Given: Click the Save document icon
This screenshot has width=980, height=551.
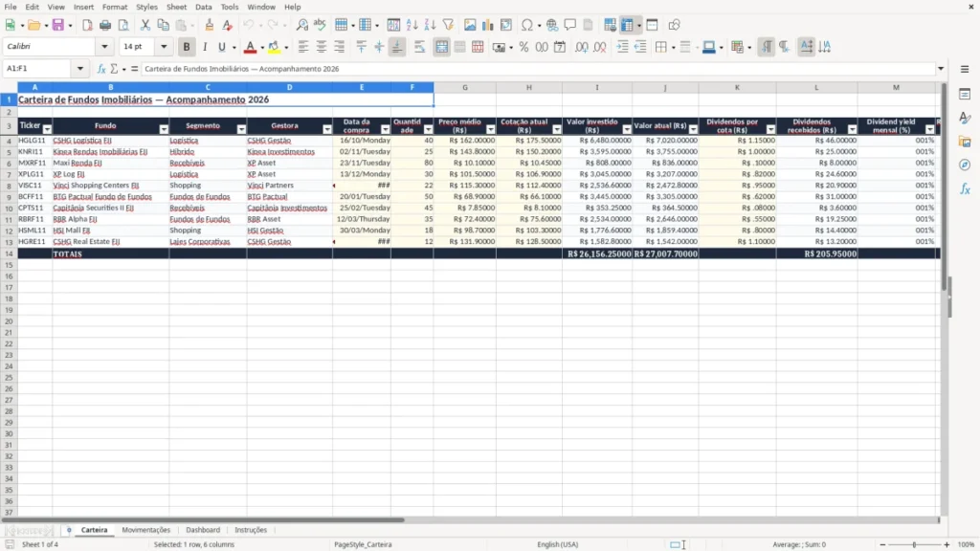Looking at the screenshot, I should pyautogui.click(x=57, y=25).
